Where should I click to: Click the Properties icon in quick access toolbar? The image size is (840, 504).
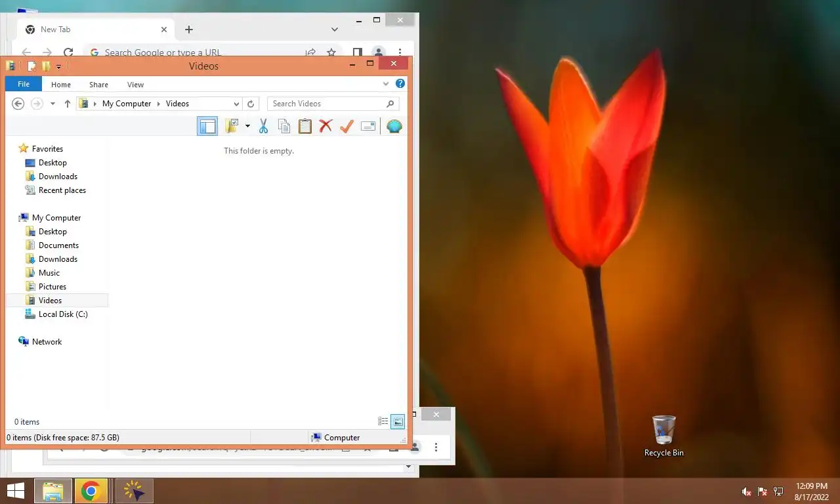[x=31, y=66]
